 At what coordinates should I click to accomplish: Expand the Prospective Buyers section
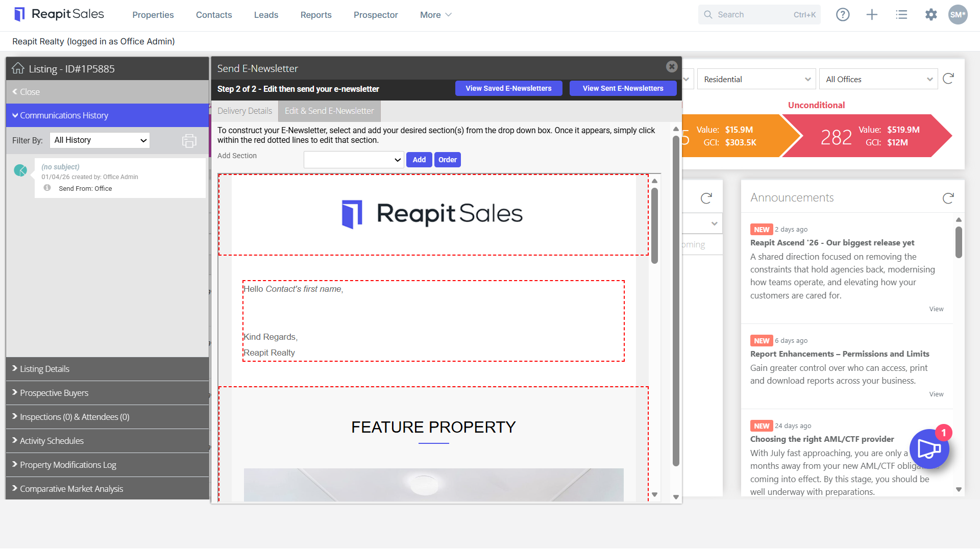(x=107, y=393)
